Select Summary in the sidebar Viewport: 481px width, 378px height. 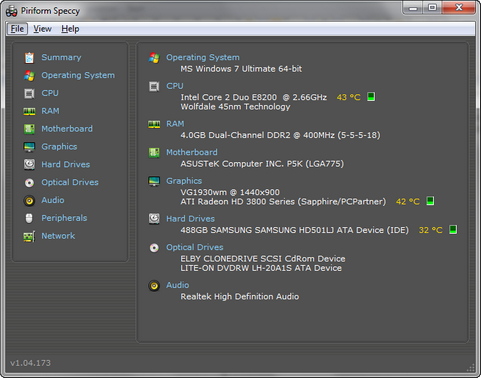click(61, 57)
